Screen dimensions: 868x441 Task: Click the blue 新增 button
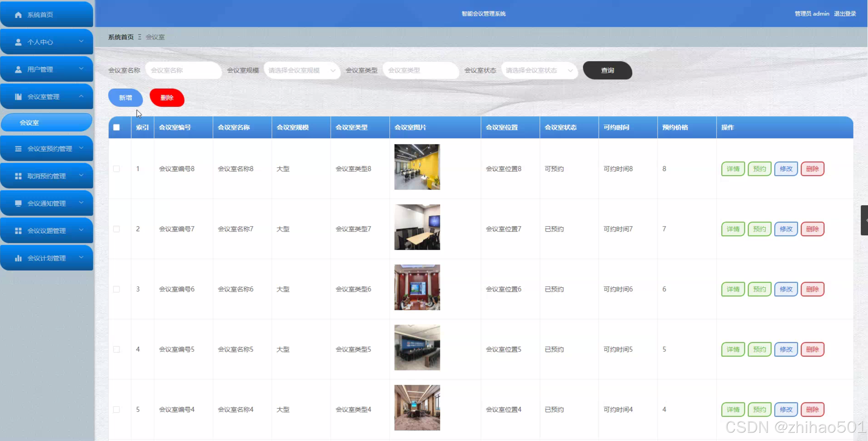(x=126, y=98)
